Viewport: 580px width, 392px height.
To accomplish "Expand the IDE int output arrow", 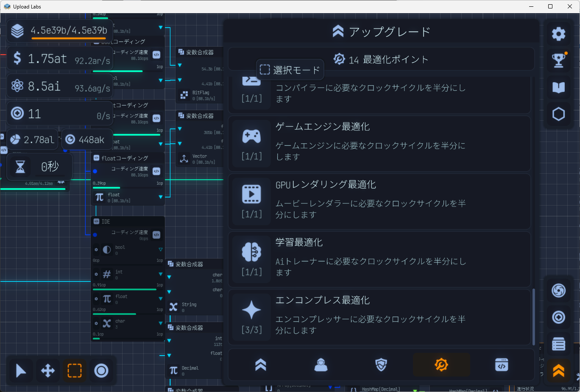I will coord(161,274).
